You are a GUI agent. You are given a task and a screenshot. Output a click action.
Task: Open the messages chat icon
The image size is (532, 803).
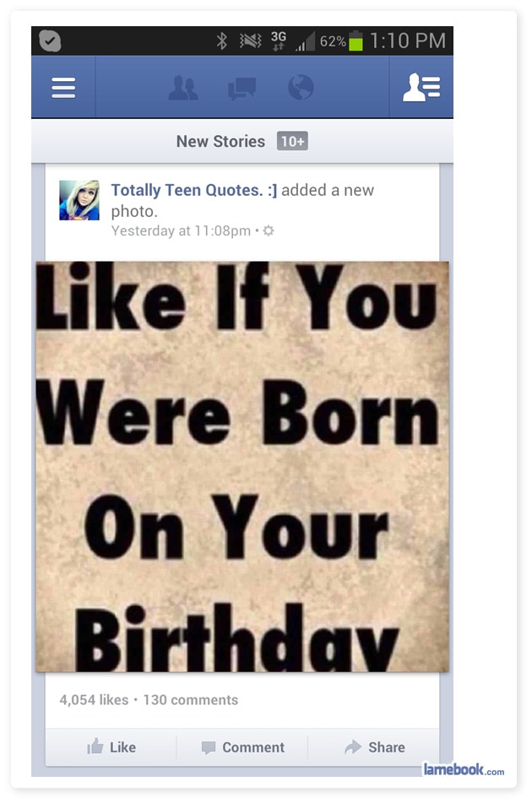pyautogui.click(x=242, y=88)
